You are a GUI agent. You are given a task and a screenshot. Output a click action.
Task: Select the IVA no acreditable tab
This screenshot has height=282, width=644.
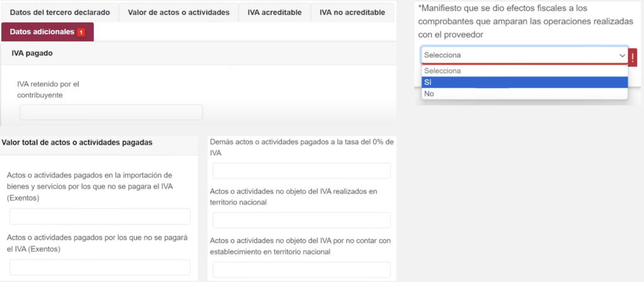click(352, 13)
